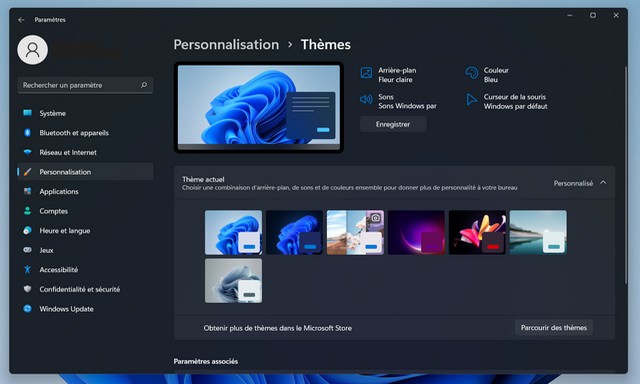Click the Personnalisation paintbrush icon
Viewport: 640px width, 384px height.
click(27, 172)
